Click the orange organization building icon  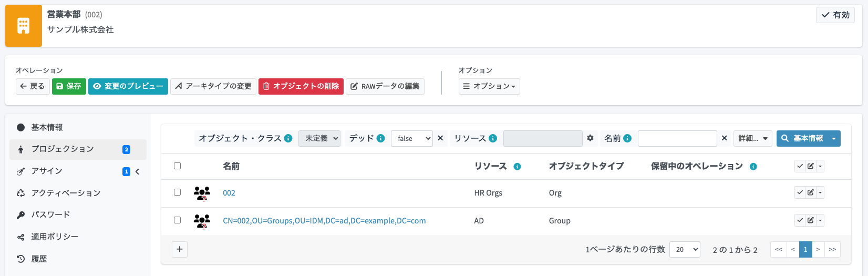[23, 26]
